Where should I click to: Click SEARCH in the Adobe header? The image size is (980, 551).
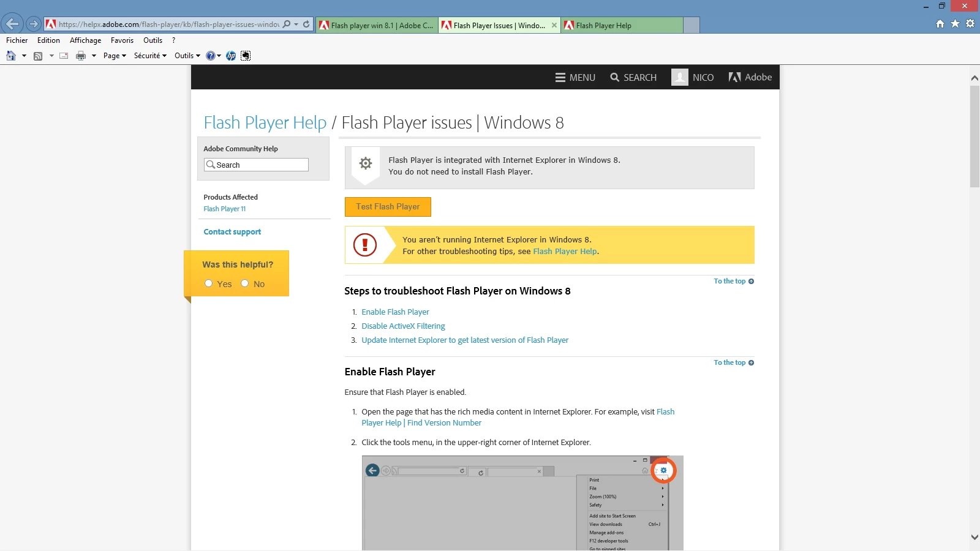click(x=633, y=78)
